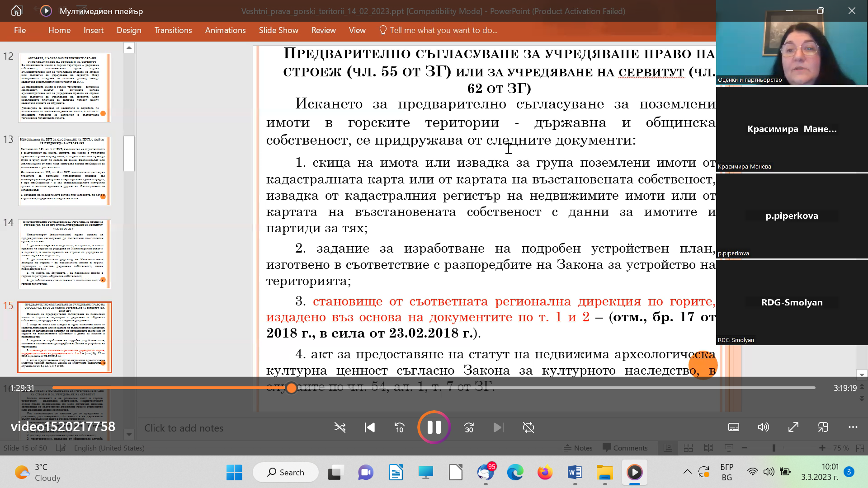Toggle repeat mode
Viewport: 868px width, 488px height.
tap(528, 427)
